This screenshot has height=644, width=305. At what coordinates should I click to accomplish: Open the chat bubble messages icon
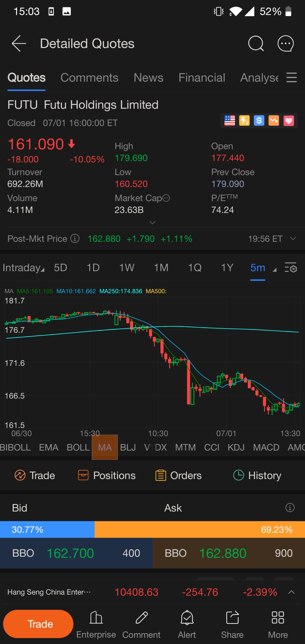click(286, 43)
